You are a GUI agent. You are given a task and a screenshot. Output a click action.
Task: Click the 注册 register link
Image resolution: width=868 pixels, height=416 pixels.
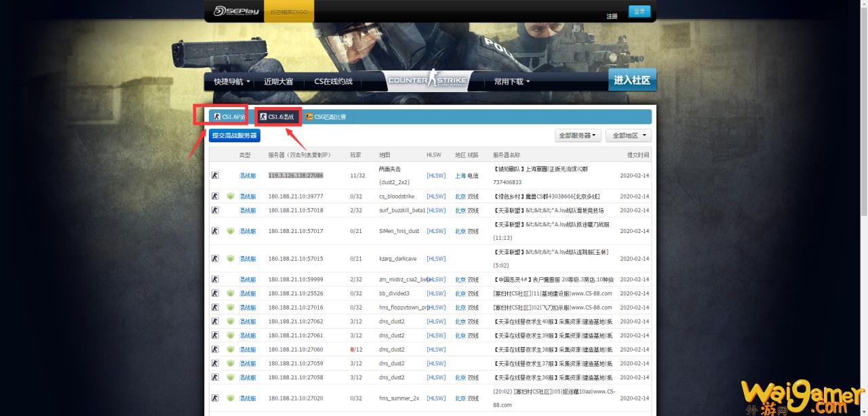(612, 16)
